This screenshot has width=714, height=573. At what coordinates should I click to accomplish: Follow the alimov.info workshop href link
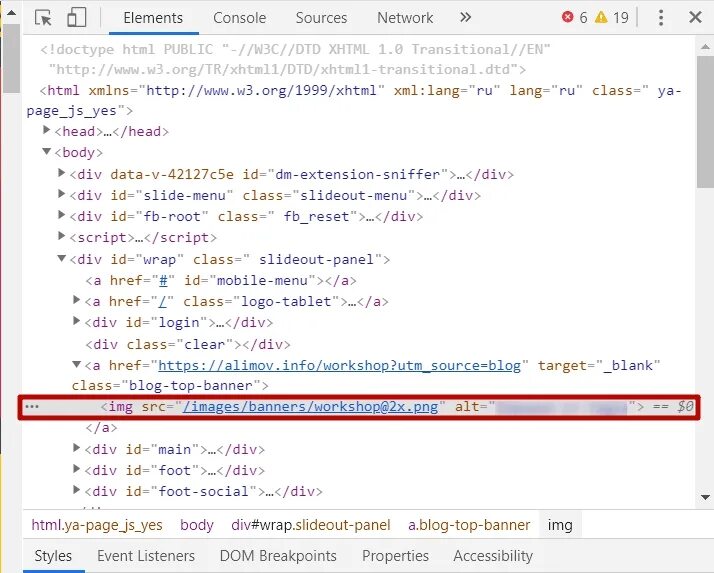tap(339, 366)
